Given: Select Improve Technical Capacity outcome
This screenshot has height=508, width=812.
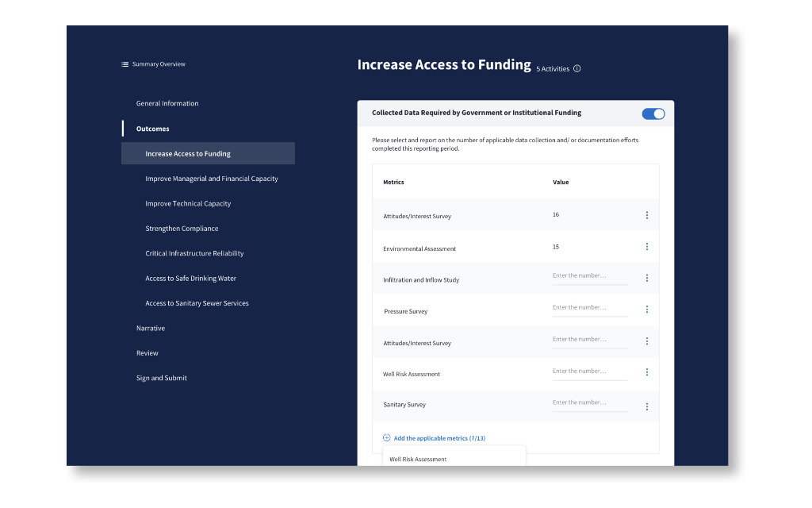Looking at the screenshot, I should [188, 204].
